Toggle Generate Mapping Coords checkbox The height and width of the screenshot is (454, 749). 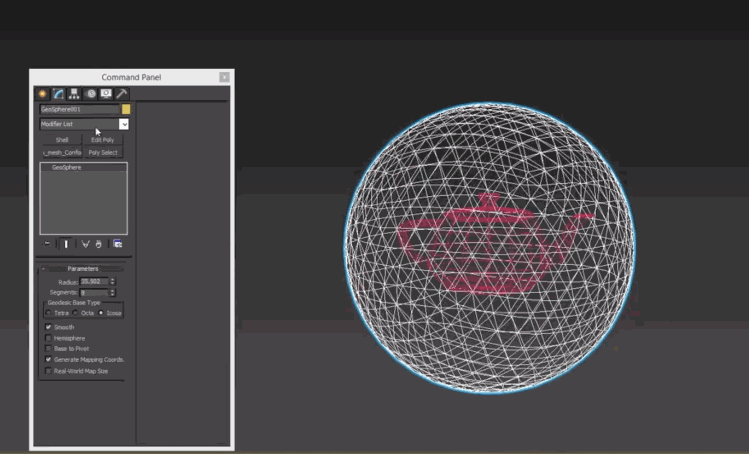click(x=48, y=359)
